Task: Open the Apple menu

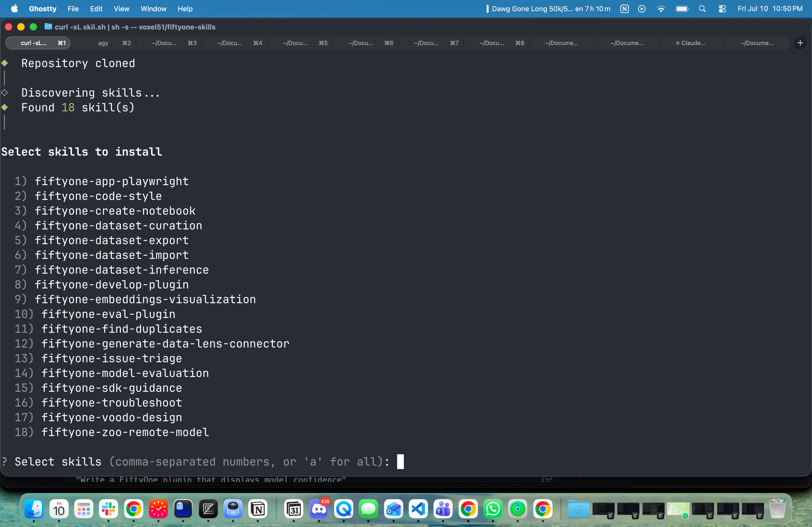Action: 14,9
